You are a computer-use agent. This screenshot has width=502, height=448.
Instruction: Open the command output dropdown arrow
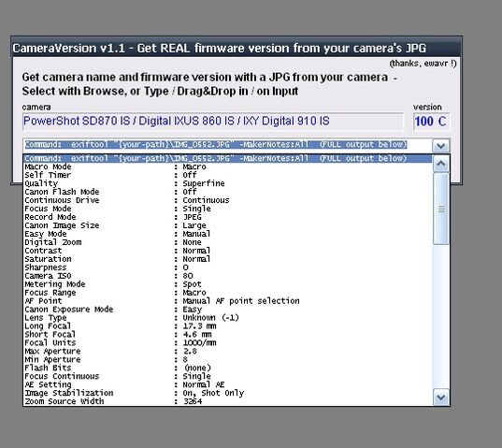pos(441,146)
